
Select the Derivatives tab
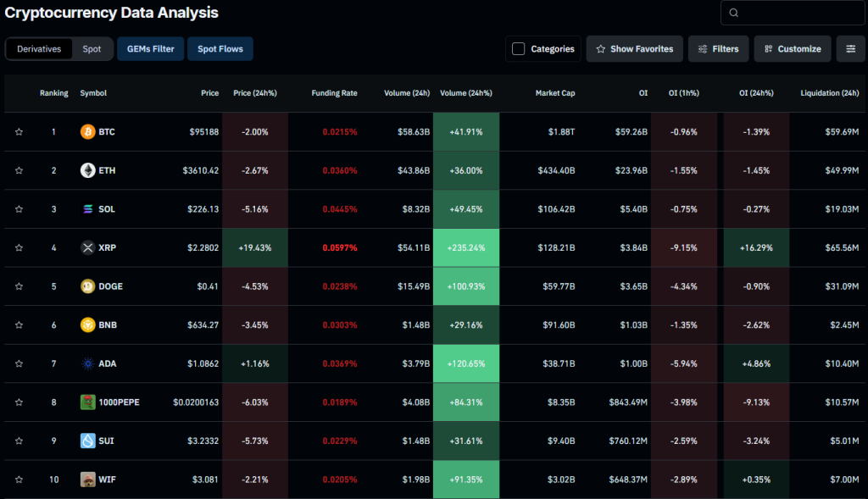pyautogui.click(x=39, y=49)
